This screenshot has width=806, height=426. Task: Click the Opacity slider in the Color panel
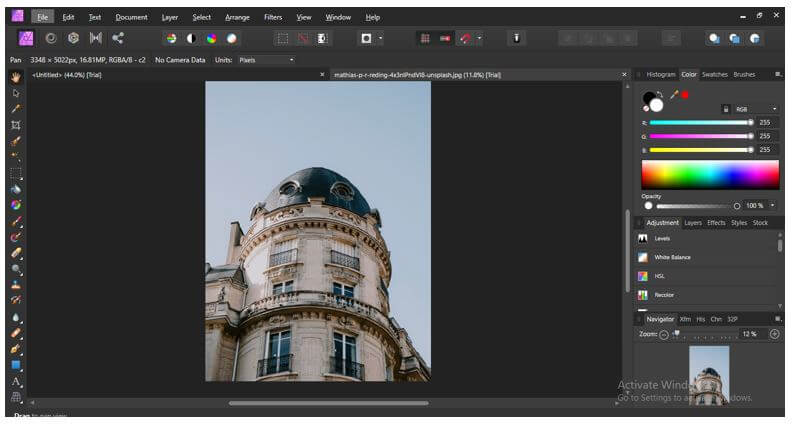tap(698, 206)
